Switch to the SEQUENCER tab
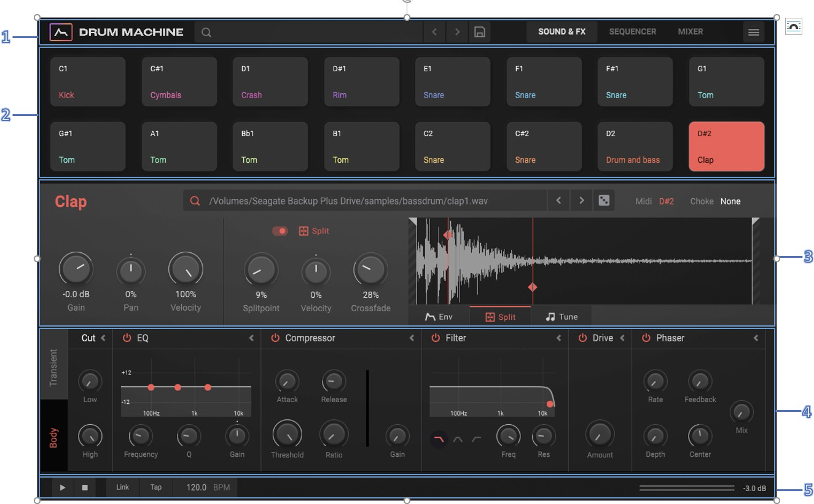This screenshot has width=814, height=504. (632, 32)
